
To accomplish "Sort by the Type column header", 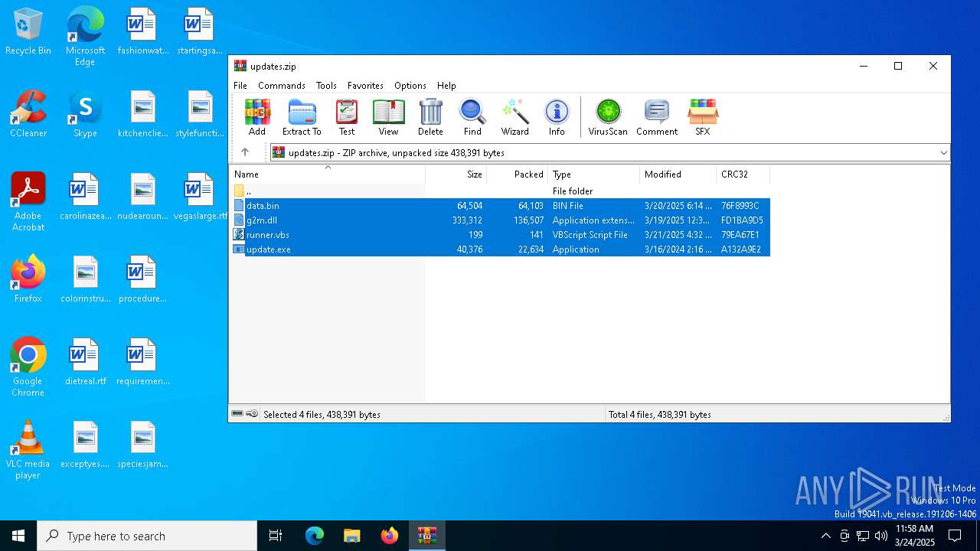I will click(594, 174).
